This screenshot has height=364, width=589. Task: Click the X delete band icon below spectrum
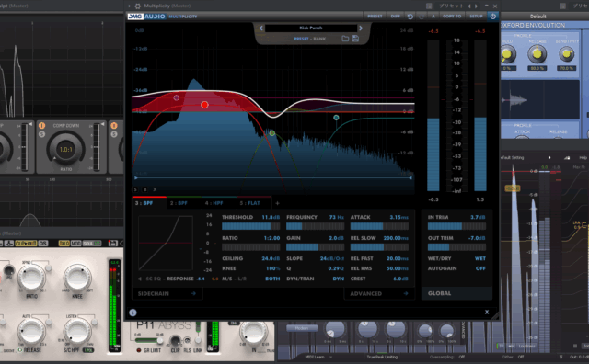click(155, 189)
